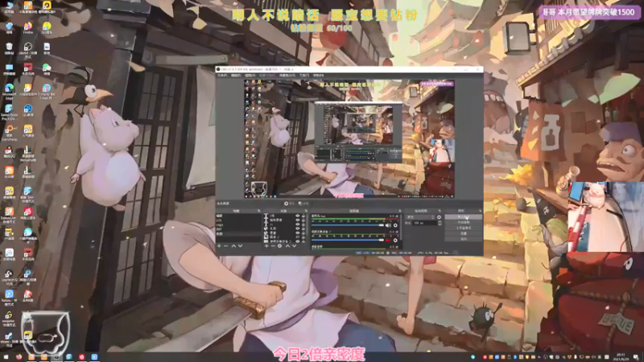Unmute the red speaker on the second mixer track
The image size is (644, 362).
point(388,240)
